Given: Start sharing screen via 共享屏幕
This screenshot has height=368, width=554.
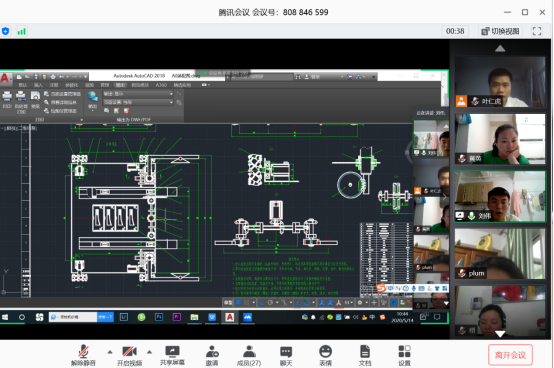Looking at the screenshot, I should (x=172, y=355).
